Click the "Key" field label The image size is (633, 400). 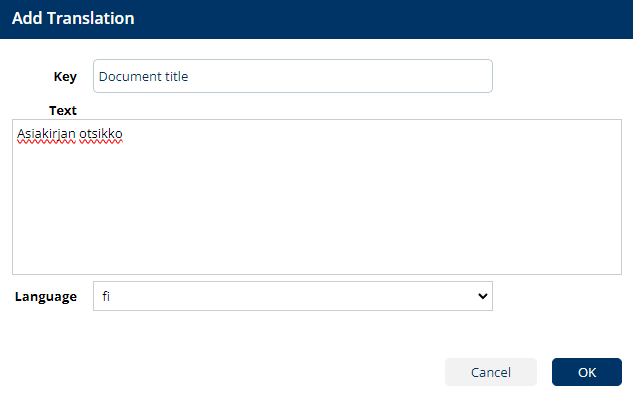(65, 76)
